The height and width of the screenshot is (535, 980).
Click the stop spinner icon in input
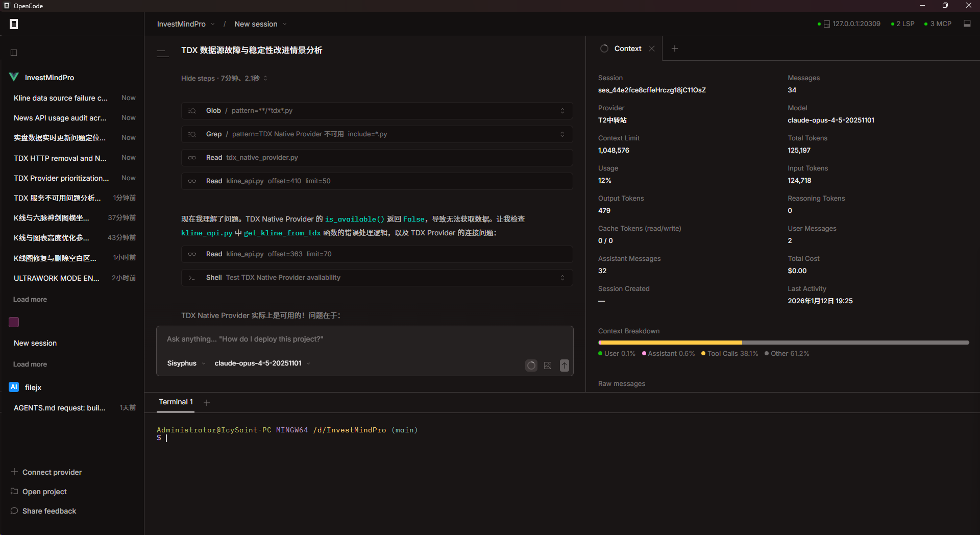(531, 366)
